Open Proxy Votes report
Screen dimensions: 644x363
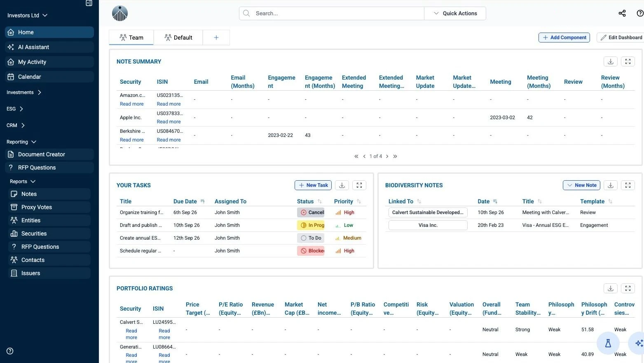tap(49, 207)
